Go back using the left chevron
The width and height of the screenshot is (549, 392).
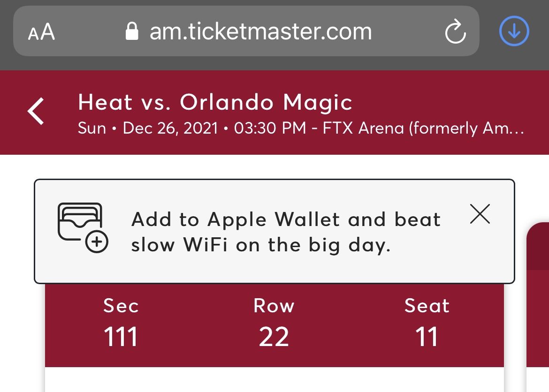(36, 112)
